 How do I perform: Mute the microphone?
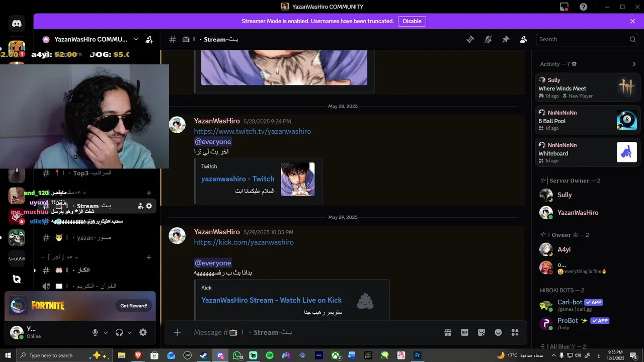click(x=95, y=332)
